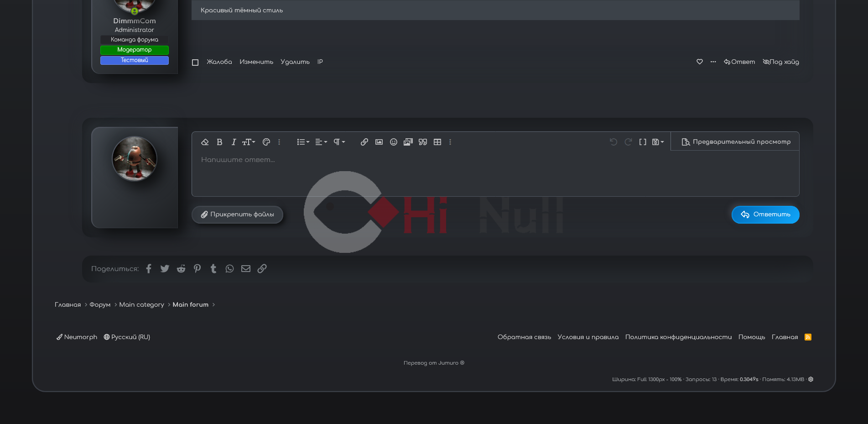
Task: Share the thread on Reddit
Action: click(x=181, y=269)
